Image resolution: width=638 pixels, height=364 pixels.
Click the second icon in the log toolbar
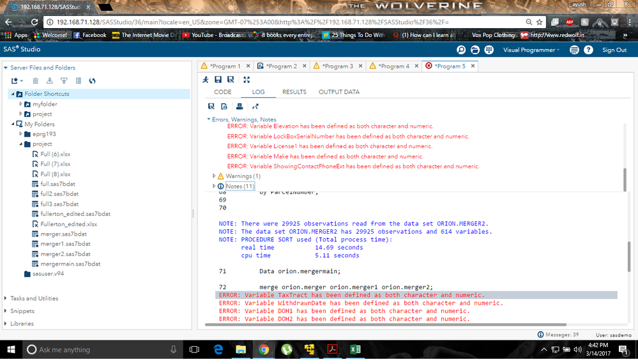point(224,107)
